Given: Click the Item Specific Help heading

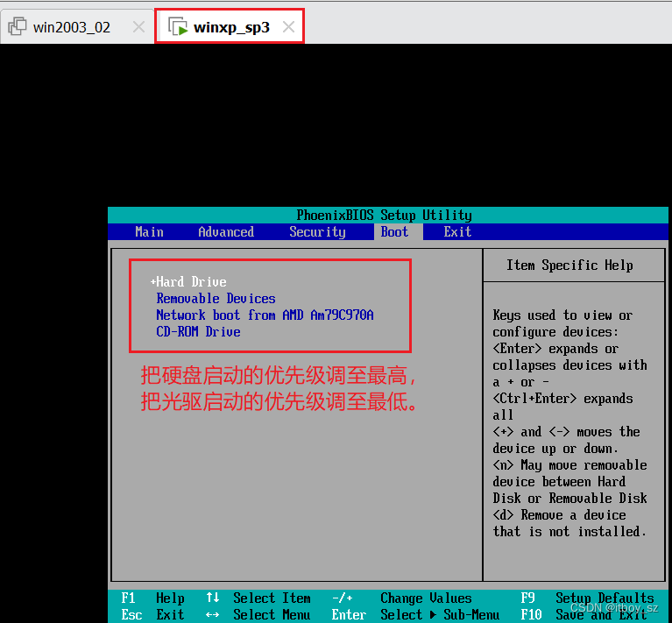Looking at the screenshot, I should (x=569, y=265).
